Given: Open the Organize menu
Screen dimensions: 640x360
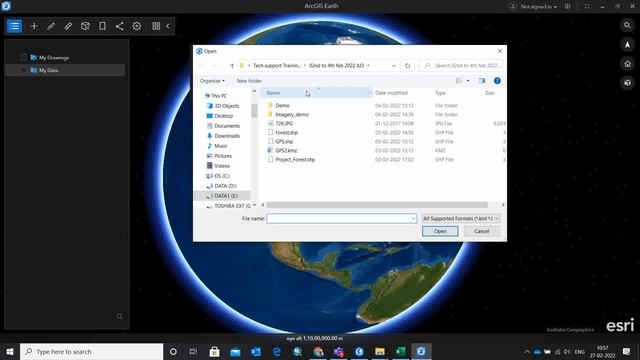Looking at the screenshot, I should point(212,81).
